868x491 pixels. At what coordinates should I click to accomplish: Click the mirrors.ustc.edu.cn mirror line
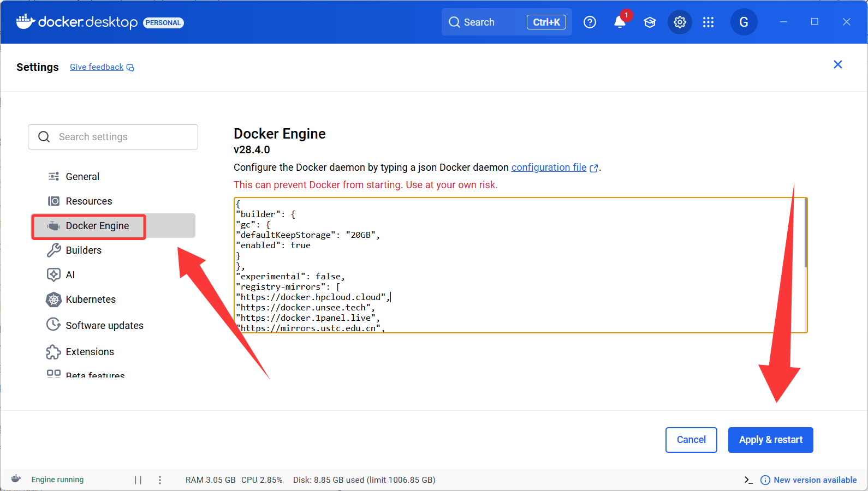pyautogui.click(x=311, y=328)
